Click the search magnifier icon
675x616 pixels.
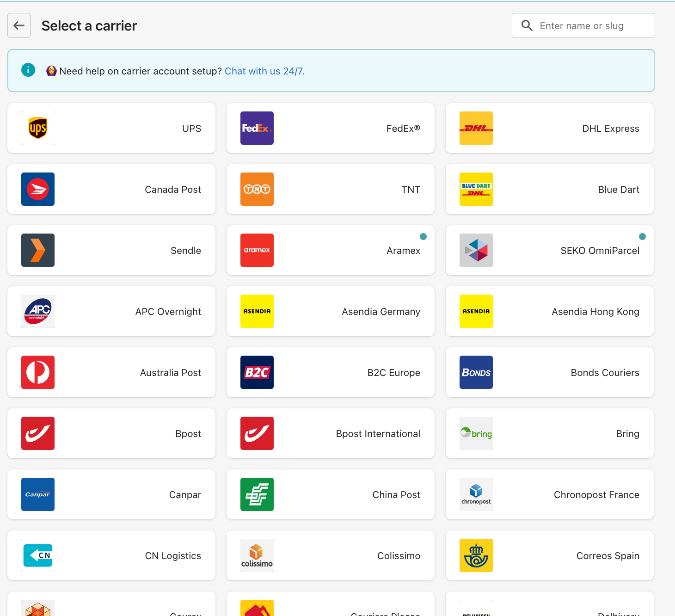[x=527, y=25]
